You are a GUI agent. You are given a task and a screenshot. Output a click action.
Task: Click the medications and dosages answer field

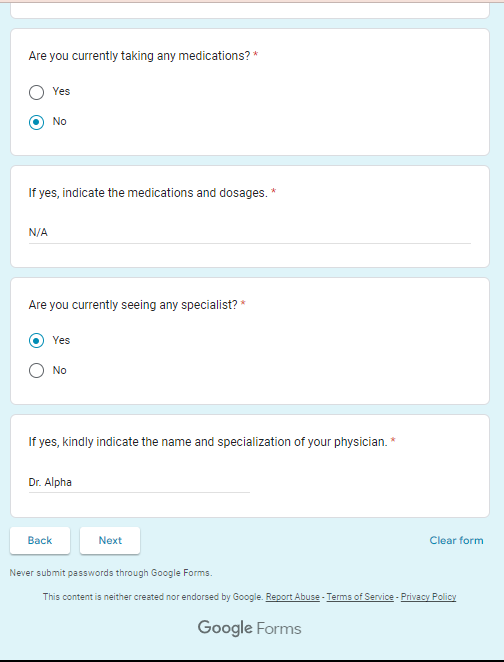[249, 233]
